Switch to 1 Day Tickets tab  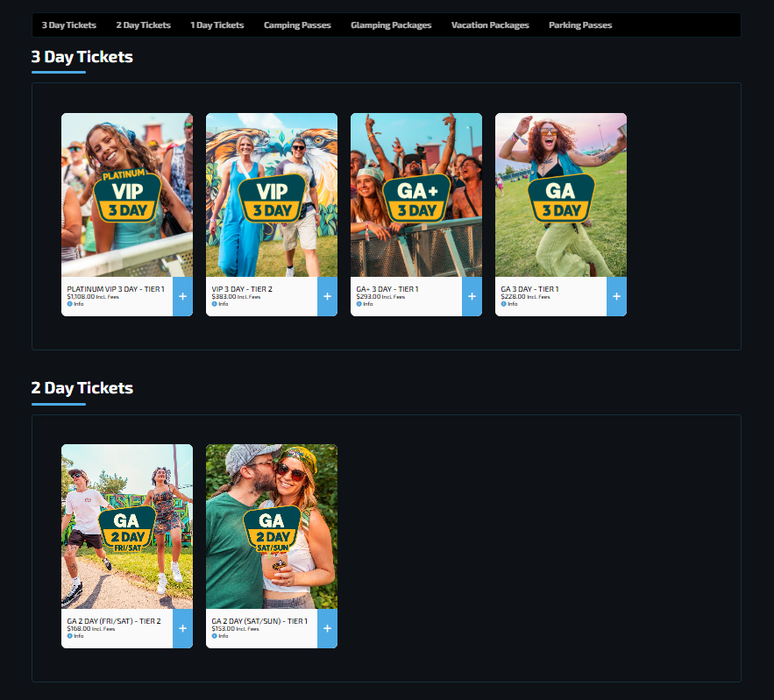point(217,25)
